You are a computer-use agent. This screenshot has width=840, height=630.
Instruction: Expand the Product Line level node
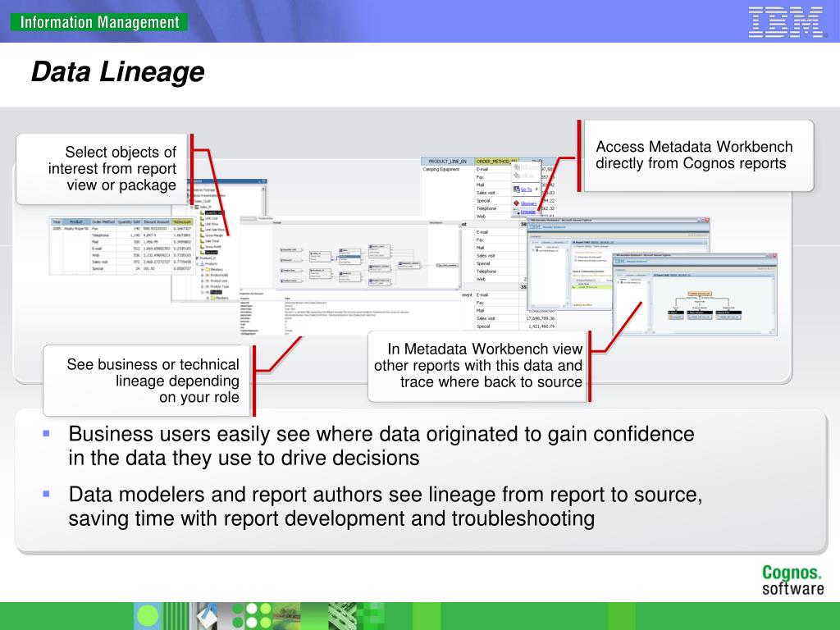coord(203,281)
